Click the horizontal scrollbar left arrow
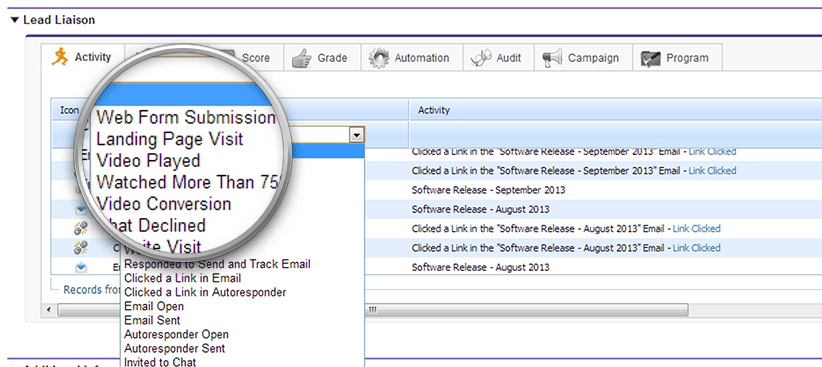Viewport: 822px width, 367px height. coord(49,309)
